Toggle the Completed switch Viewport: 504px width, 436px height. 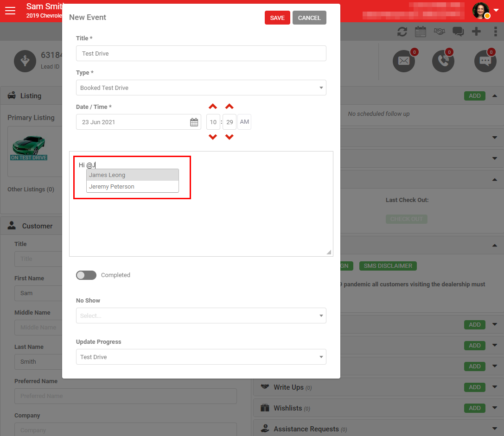pyautogui.click(x=86, y=275)
